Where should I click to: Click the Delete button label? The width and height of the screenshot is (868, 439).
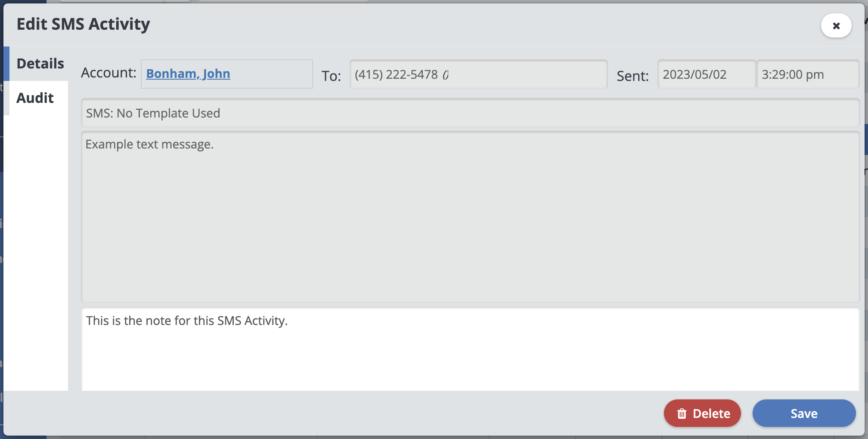point(711,414)
